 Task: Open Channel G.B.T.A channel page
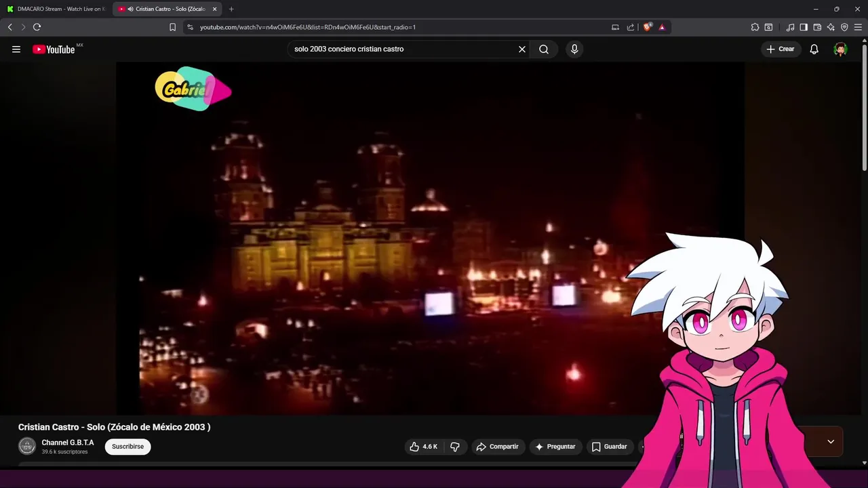pos(68,443)
